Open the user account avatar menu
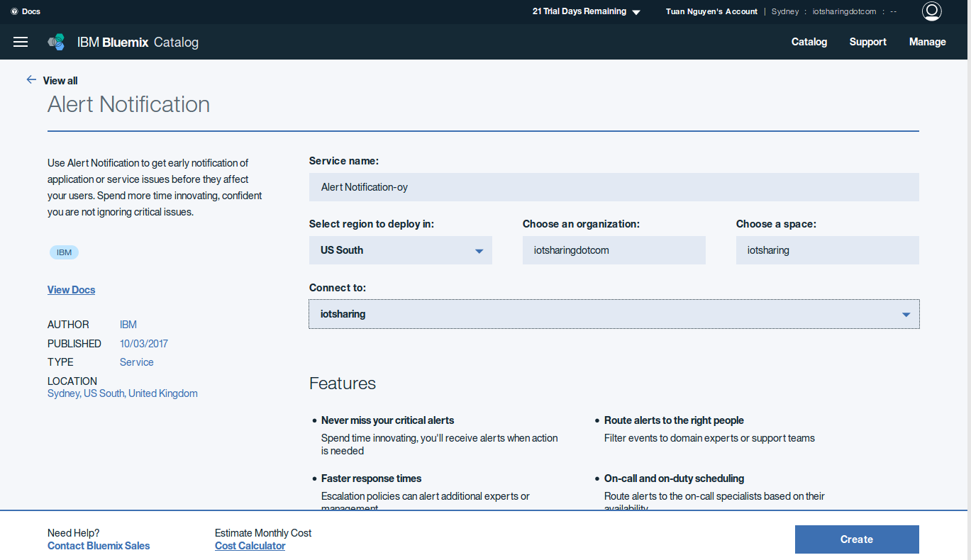Viewport: 971px width, 560px height. (x=931, y=11)
